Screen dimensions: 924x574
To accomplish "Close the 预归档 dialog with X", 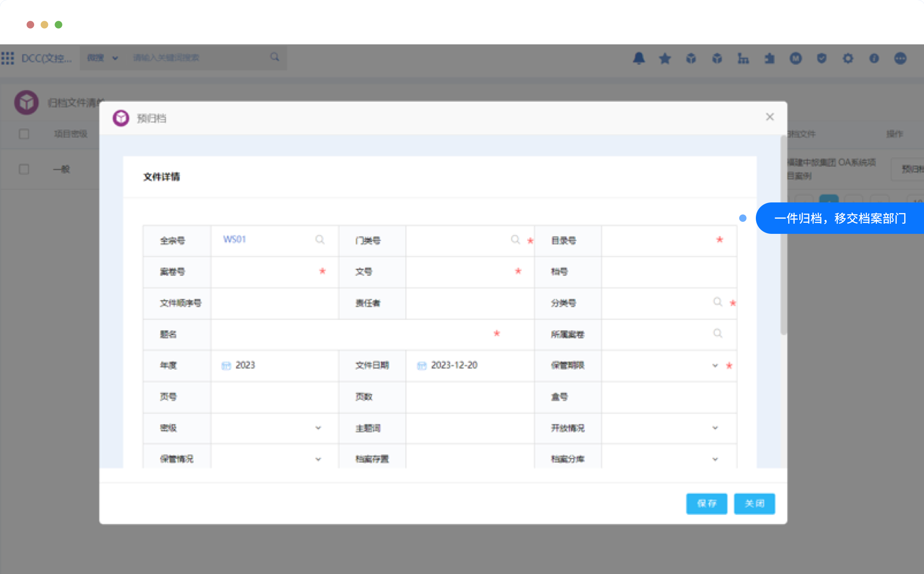I will click(x=770, y=117).
